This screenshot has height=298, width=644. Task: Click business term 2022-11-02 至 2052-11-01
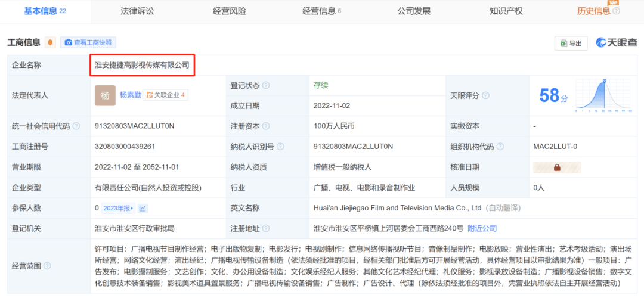click(137, 167)
